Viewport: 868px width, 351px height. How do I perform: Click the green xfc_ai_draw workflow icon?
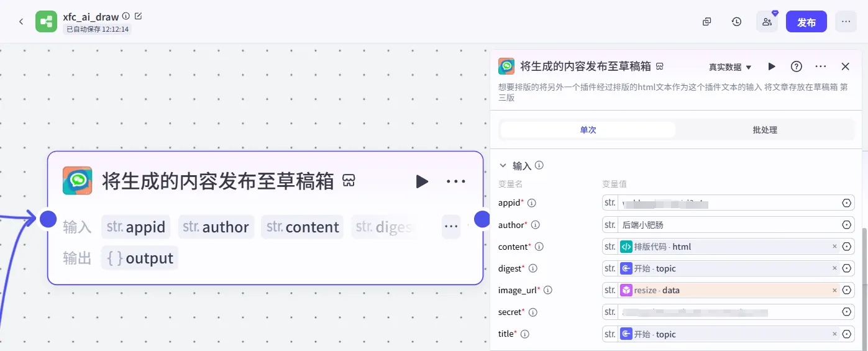(x=46, y=22)
